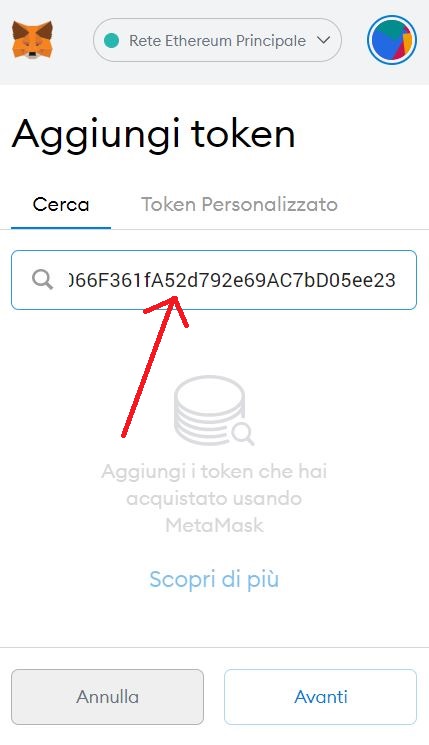429x745 pixels.
Task: Open the Rete Ethereum Principale dropdown
Action: click(217, 40)
